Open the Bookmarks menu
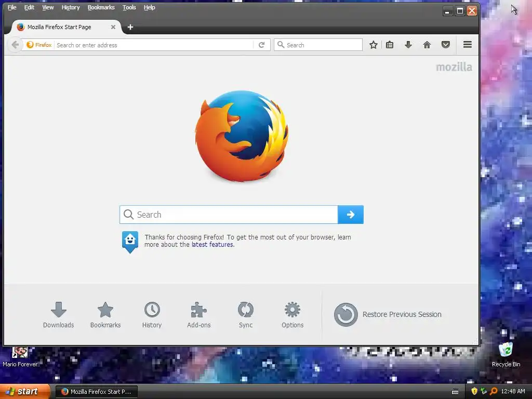 (x=101, y=7)
